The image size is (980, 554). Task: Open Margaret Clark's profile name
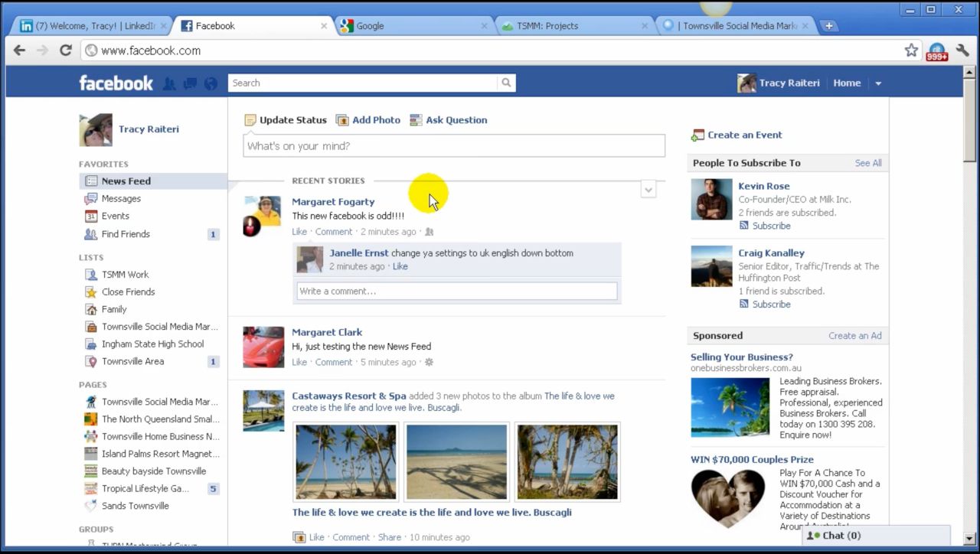point(327,333)
